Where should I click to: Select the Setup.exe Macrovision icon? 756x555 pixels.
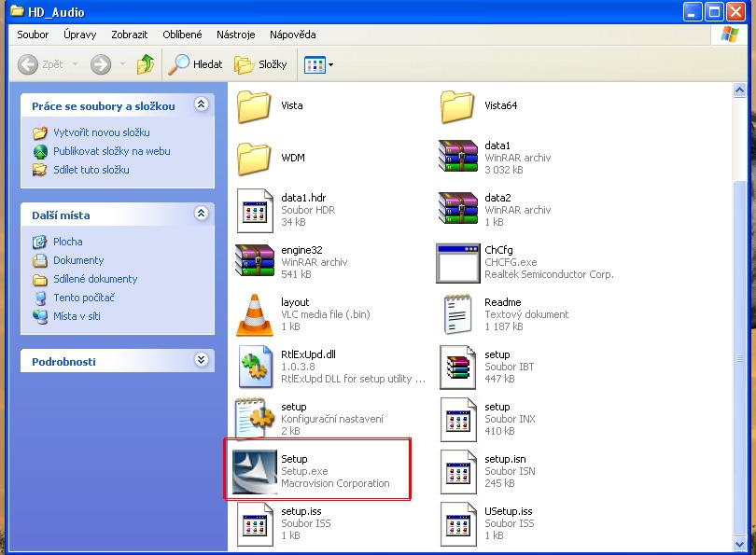pos(255,472)
